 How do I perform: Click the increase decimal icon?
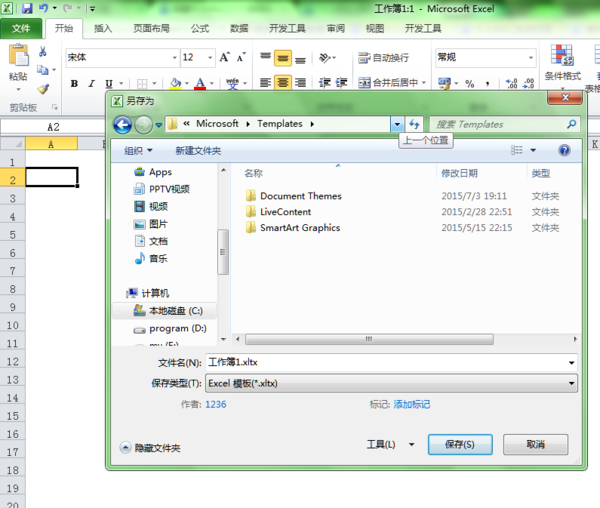click(511, 83)
